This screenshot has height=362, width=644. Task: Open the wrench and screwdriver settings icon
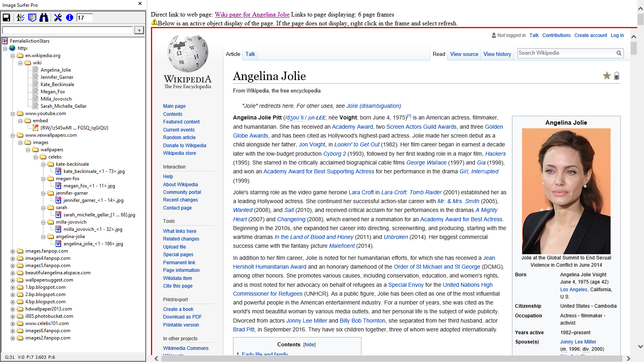[58, 17]
